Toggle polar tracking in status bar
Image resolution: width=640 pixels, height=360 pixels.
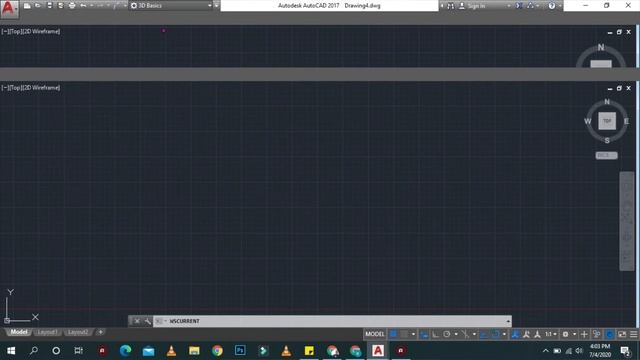click(x=447, y=334)
